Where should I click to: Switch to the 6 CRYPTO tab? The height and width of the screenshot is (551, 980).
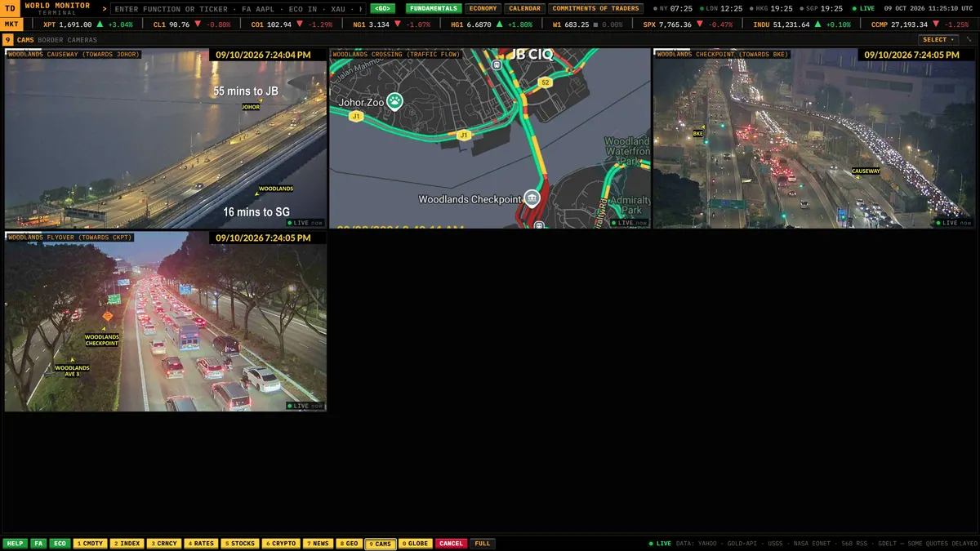(281, 544)
